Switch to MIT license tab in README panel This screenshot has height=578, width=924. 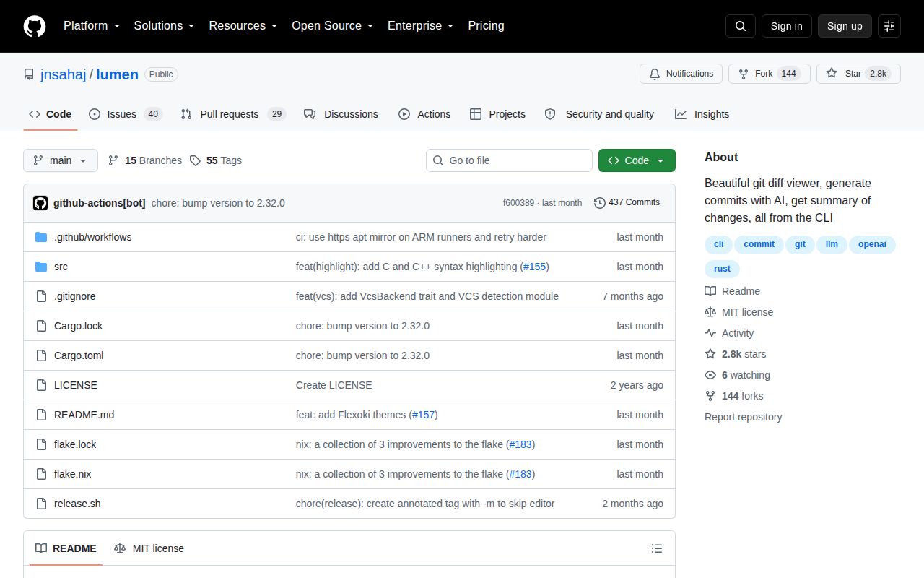tap(149, 548)
